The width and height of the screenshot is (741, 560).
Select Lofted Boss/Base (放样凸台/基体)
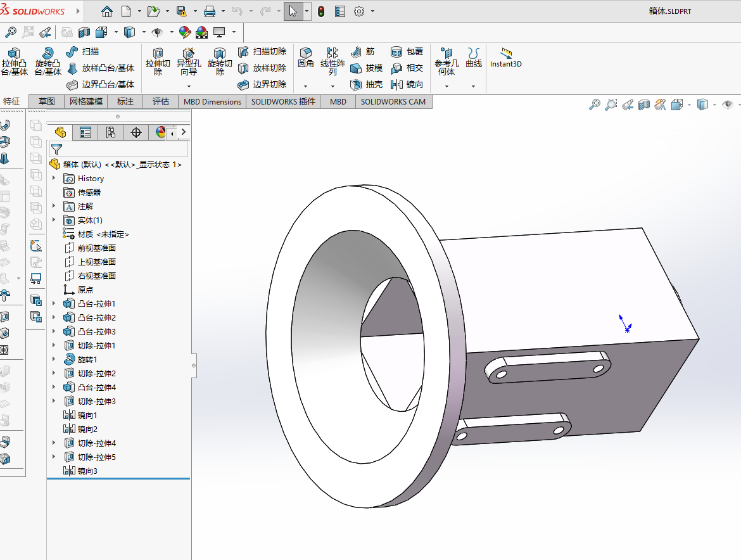coord(101,68)
